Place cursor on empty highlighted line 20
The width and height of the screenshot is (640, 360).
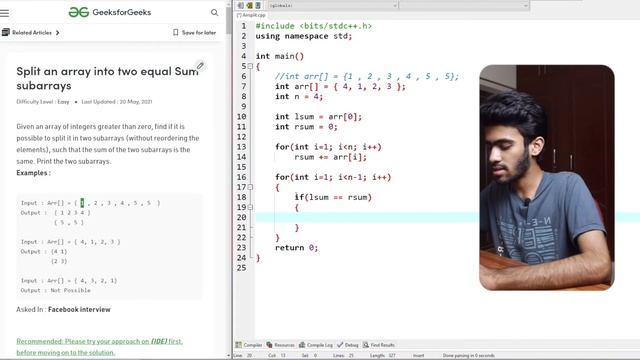(x=367, y=217)
